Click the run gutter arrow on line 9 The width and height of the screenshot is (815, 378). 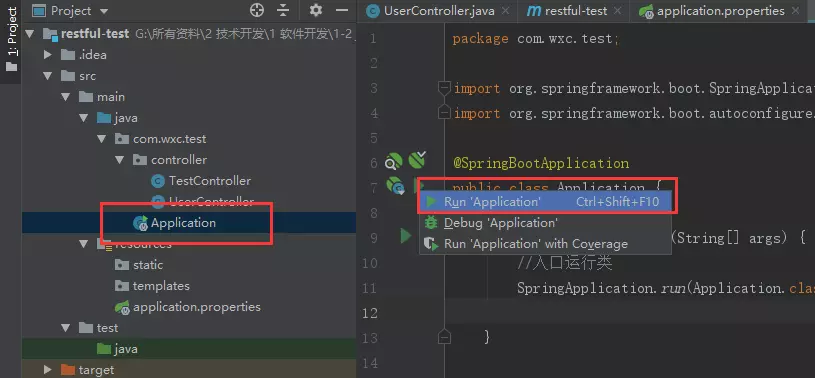click(x=405, y=237)
